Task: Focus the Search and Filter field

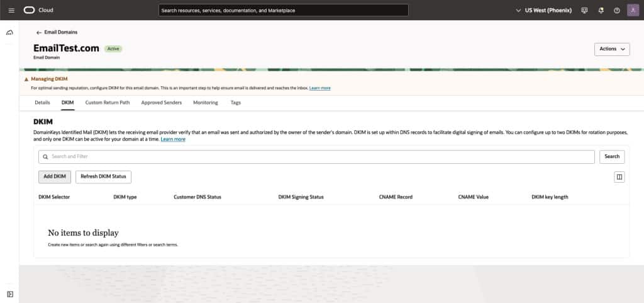Action: tap(317, 157)
